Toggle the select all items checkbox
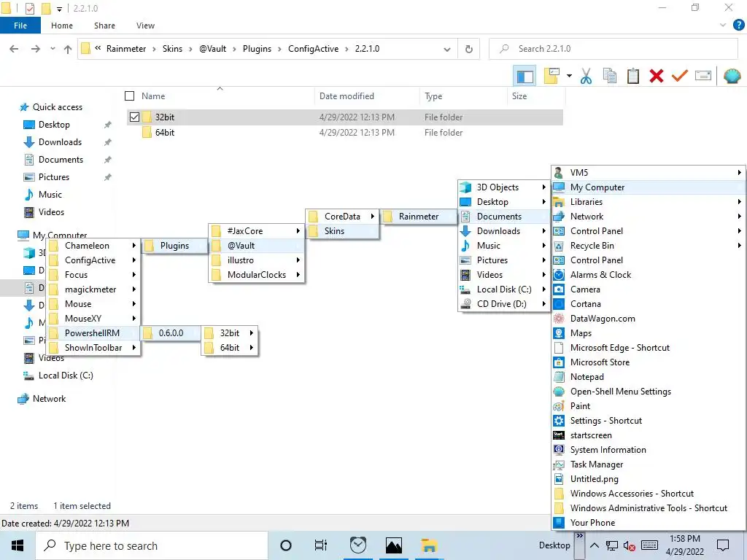The height and width of the screenshot is (560, 747). 130,96
